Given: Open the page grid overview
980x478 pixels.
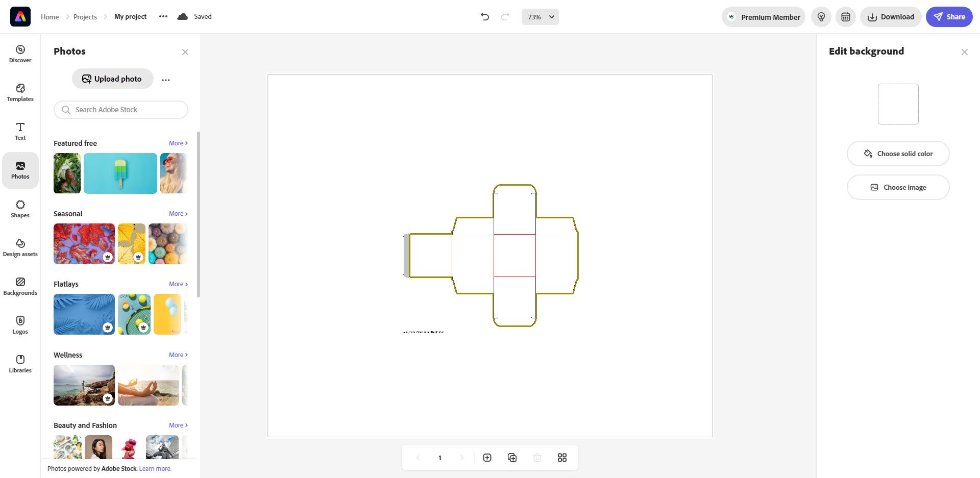Looking at the screenshot, I should (562, 458).
